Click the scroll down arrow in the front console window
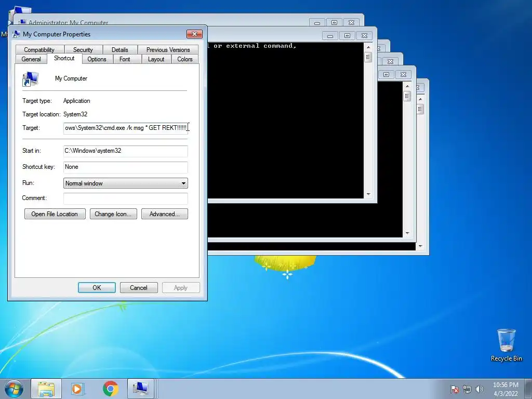Image resolution: width=532 pixels, height=399 pixels. point(368,194)
